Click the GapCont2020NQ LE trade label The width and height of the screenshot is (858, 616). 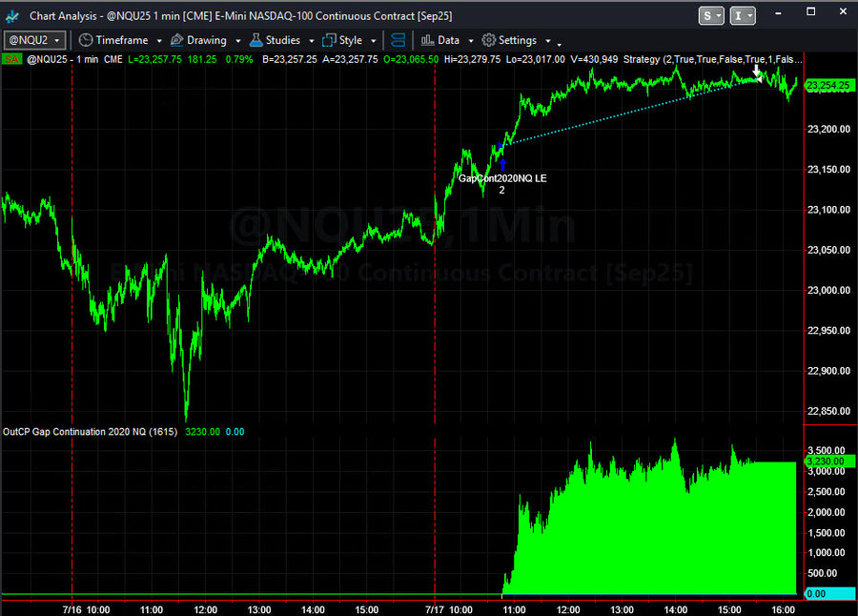502,178
